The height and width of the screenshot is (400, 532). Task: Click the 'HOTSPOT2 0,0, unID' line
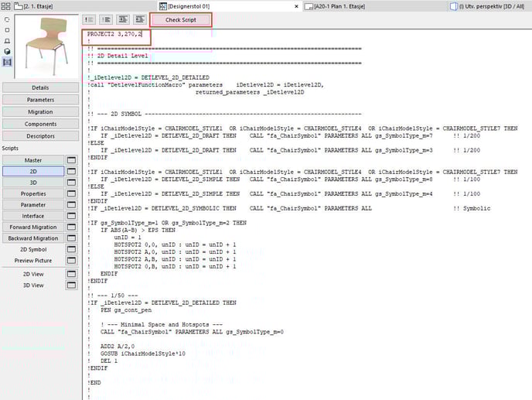(x=175, y=244)
